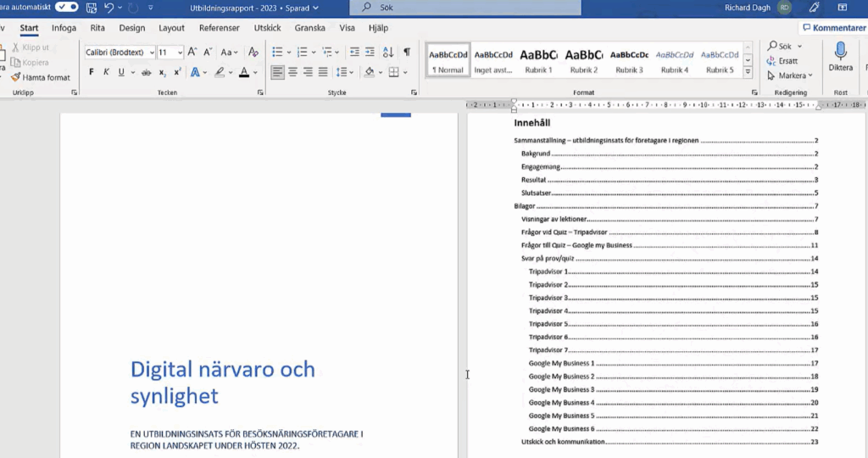Click the Resultat contents entry
This screenshot has width=868, height=458.
[x=670, y=180]
